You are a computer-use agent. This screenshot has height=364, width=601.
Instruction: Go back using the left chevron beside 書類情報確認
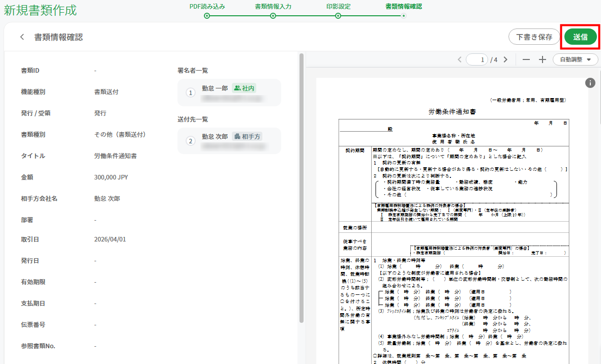22,37
